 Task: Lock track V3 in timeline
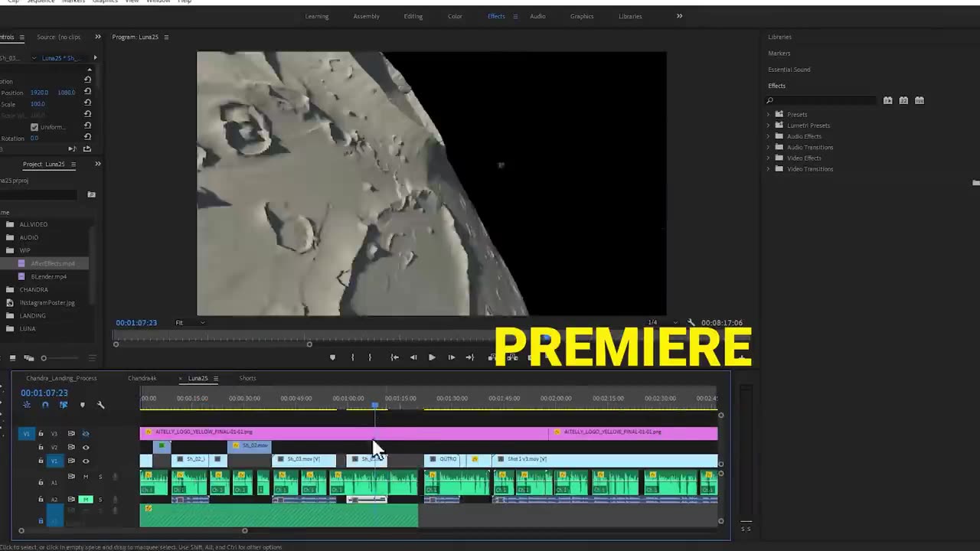(x=41, y=434)
